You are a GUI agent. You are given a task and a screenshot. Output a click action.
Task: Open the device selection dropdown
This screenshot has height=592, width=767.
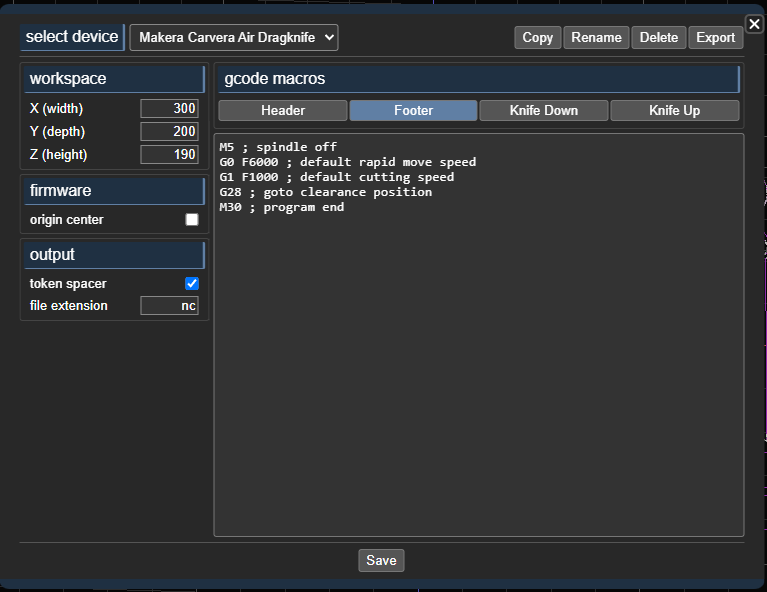pyautogui.click(x=234, y=37)
